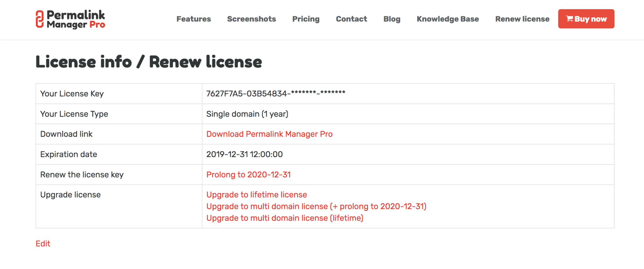Choose Upgrade to lifetime license

tap(257, 195)
